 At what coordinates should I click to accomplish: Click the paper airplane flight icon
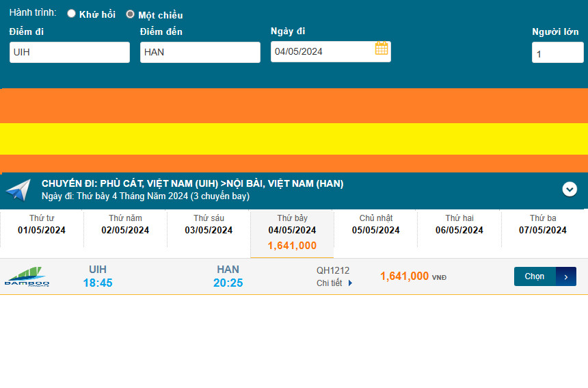pos(18,190)
